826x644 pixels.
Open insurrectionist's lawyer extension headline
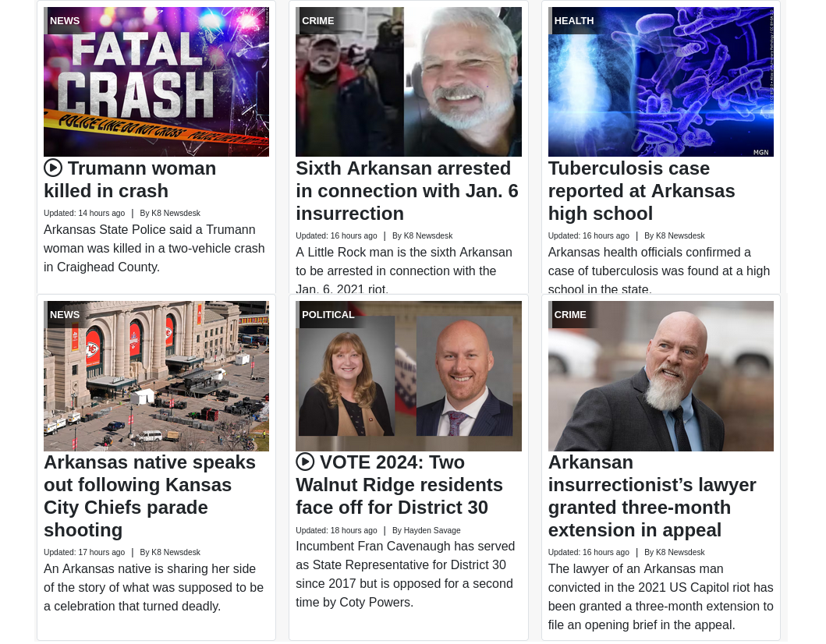tap(652, 496)
